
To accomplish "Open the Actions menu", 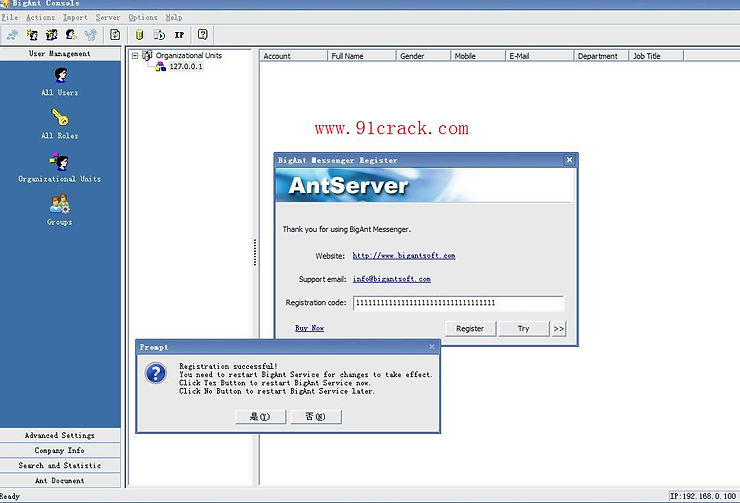I will [41, 17].
